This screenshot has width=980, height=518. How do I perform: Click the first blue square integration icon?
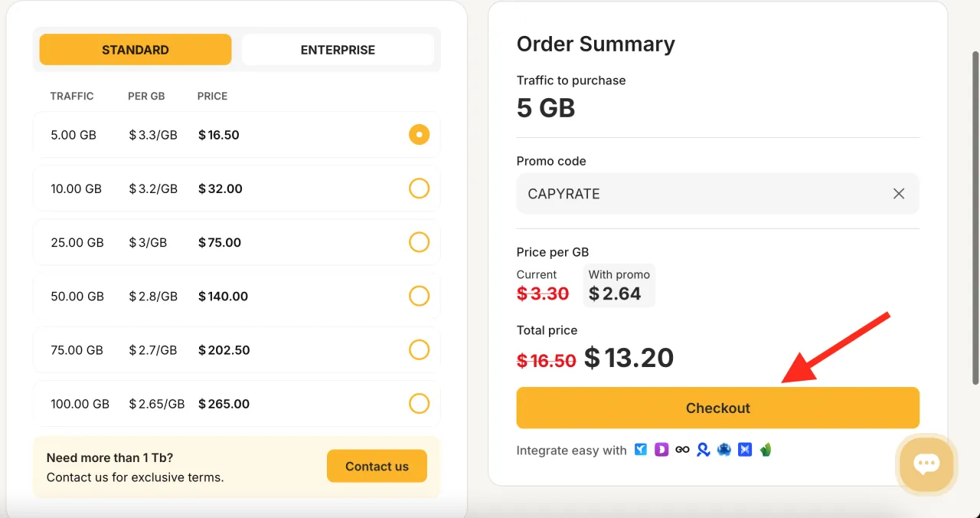[641, 450]
